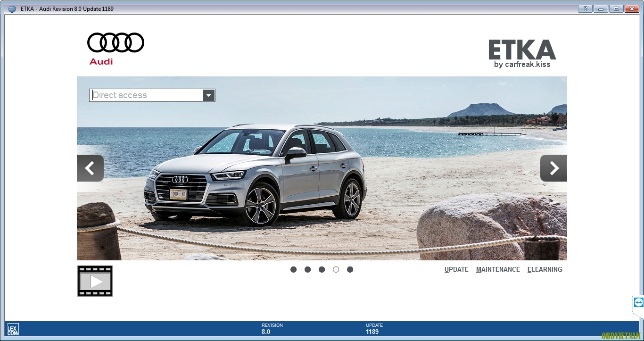Select the second slideshow dot
Image resolution: width=644 pixels, height=341 pixels.
tap(307, 269)
